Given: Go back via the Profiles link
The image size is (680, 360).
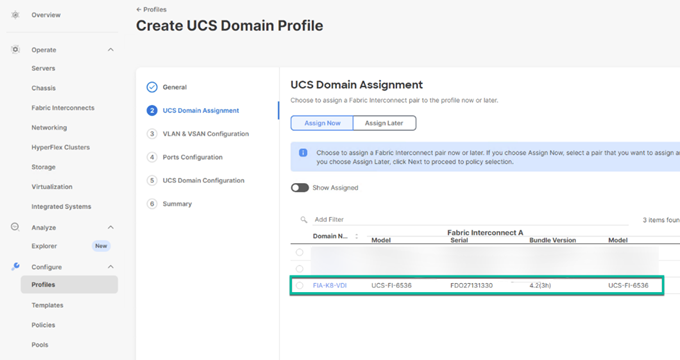Looking at the screenshot, I should (151, 10).
